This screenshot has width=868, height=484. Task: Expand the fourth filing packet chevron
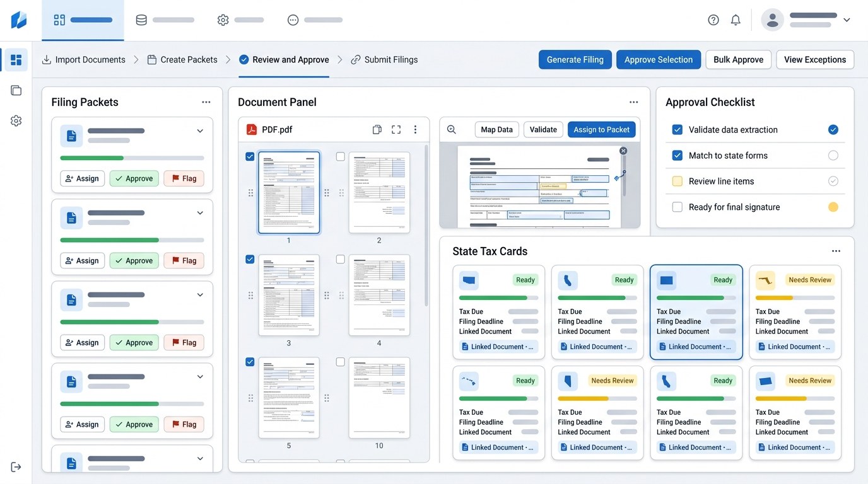tap(200, 377)
